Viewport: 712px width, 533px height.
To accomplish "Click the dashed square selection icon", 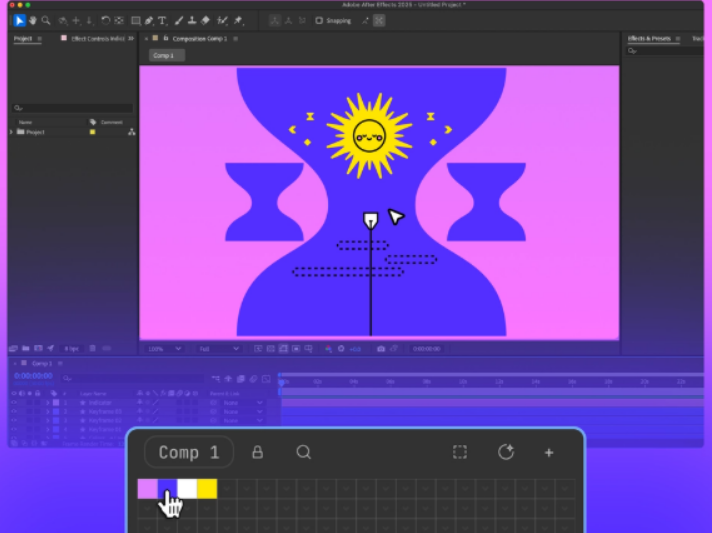I will 460,452.
